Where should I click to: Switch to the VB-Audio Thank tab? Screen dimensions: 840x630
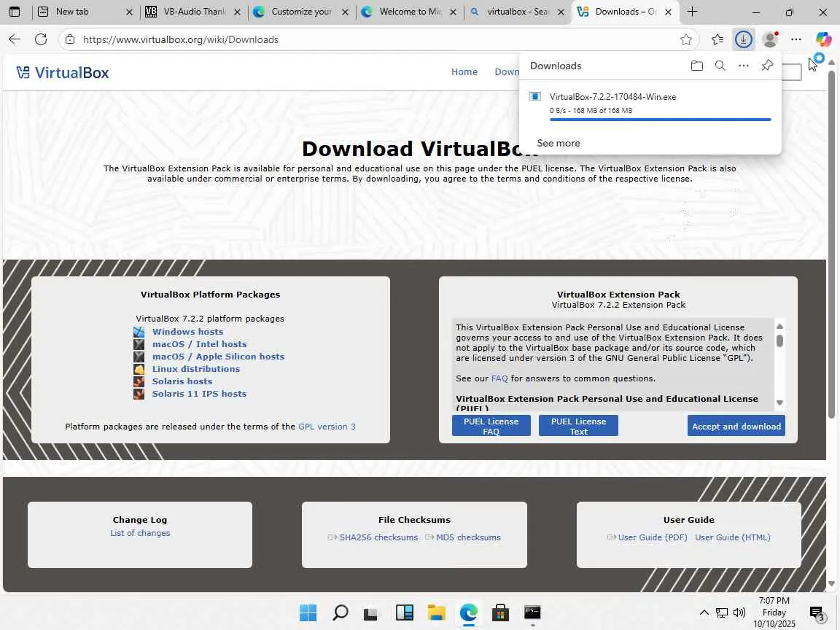[x=193, y=12]
